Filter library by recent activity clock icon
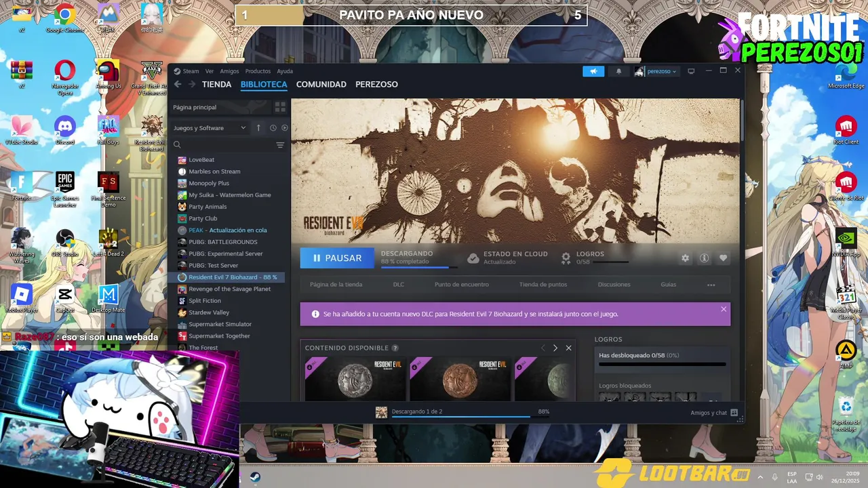The image size is (868, 488). [x=273, y=127]
